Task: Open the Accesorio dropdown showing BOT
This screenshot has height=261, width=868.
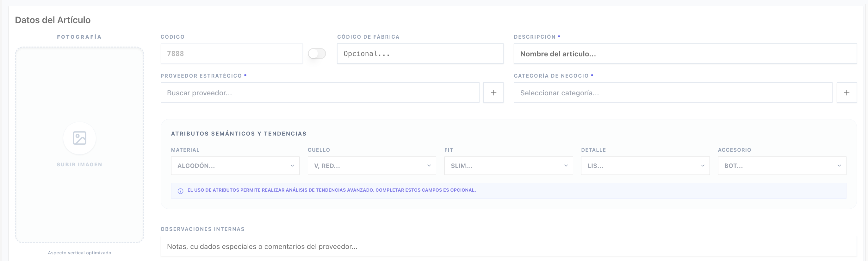Action: click(x=782, y=166)
